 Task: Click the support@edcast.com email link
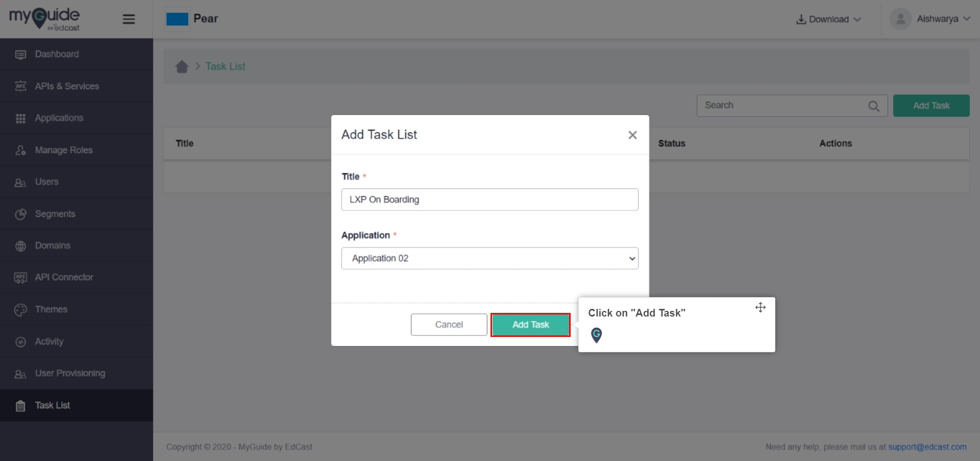click(927, 447)
